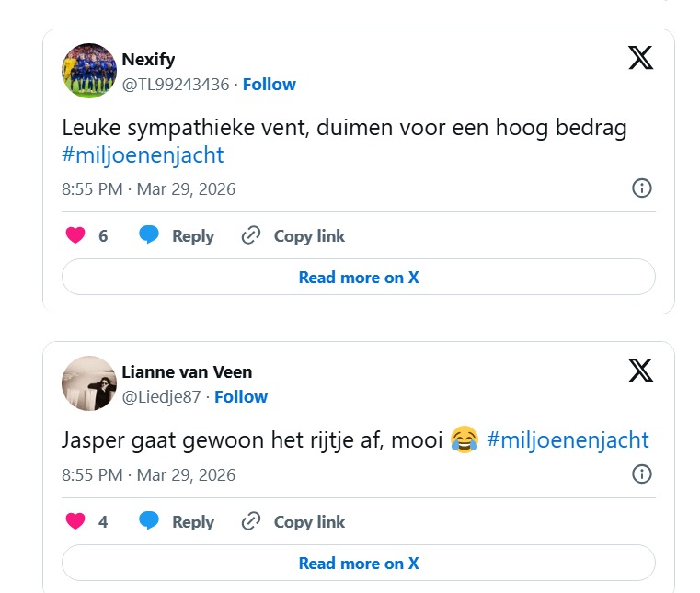The width and height of the screenshot is (700, 593).
Task: Click the info icon on Lianne's tweet
Action: click(x=642, y=474)
